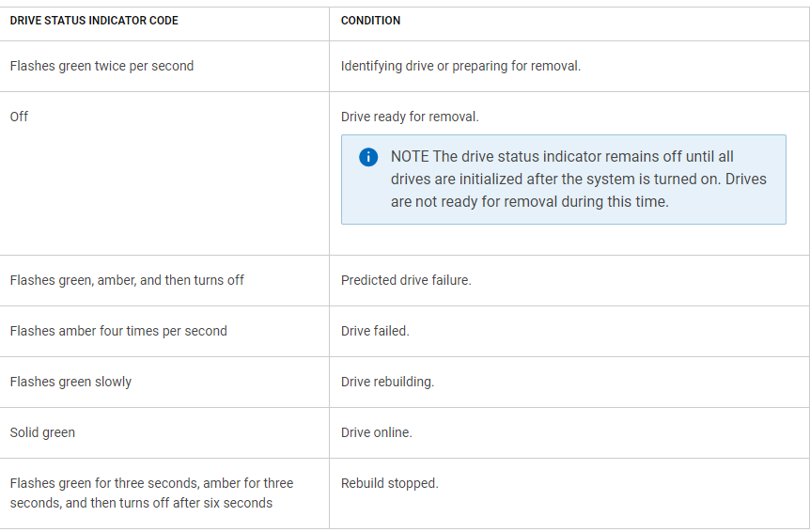Select 'Flashes amber four times per second' cell
This screenshot has width=810, height=532.
118,331
